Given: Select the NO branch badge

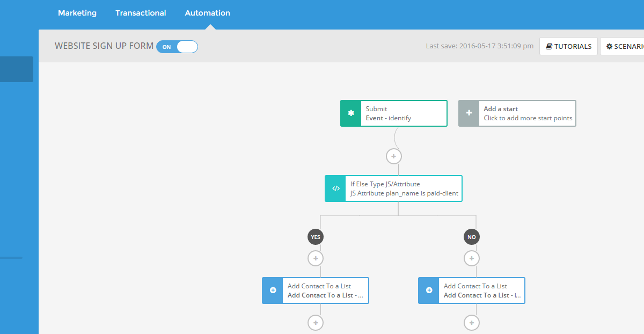Looking at the screenshot, I should tap(472, 237).
